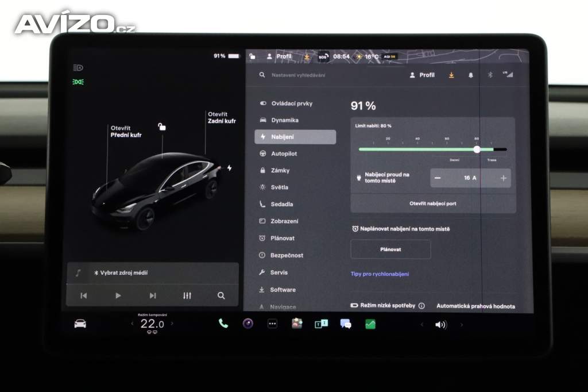588x392 pixels.
Task: Select Autopilot in the settings menu
Action: [284, 153]
